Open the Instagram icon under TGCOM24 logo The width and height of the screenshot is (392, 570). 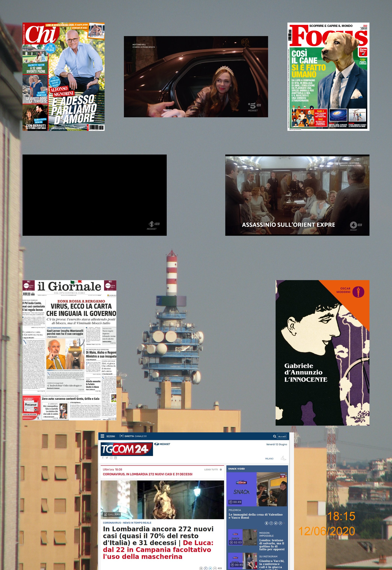point(111,458)
